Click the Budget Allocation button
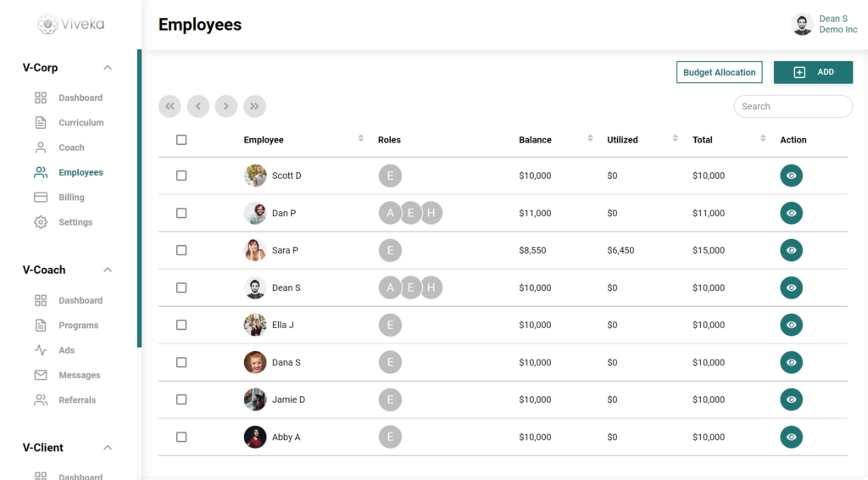 (x=719, y=72)
